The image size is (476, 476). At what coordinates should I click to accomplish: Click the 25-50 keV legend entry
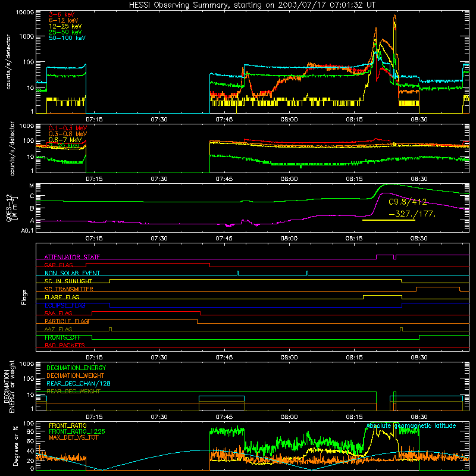point(65,32)
